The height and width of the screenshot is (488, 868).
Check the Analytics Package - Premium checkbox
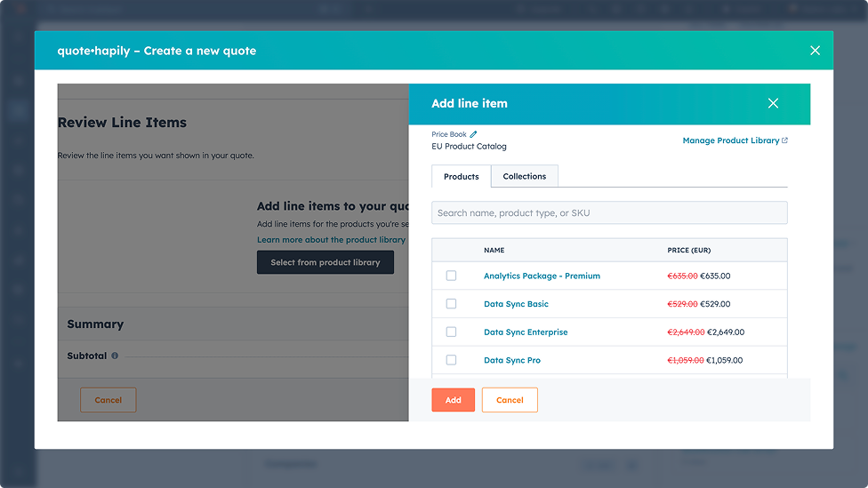pyautogui.click(x=451, y=276)
